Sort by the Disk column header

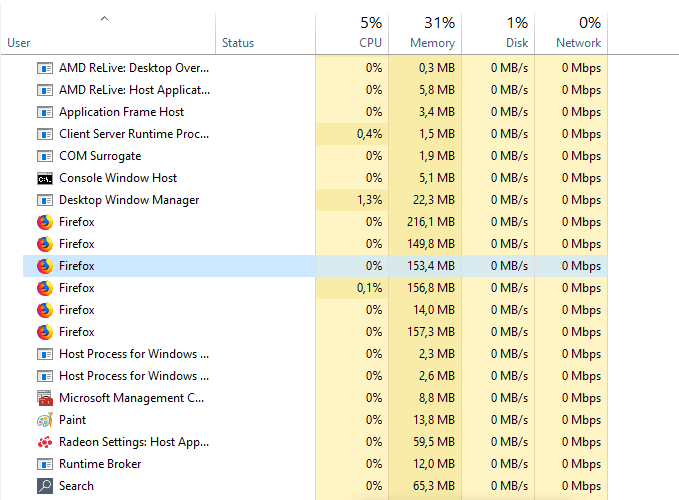(498, 33)
